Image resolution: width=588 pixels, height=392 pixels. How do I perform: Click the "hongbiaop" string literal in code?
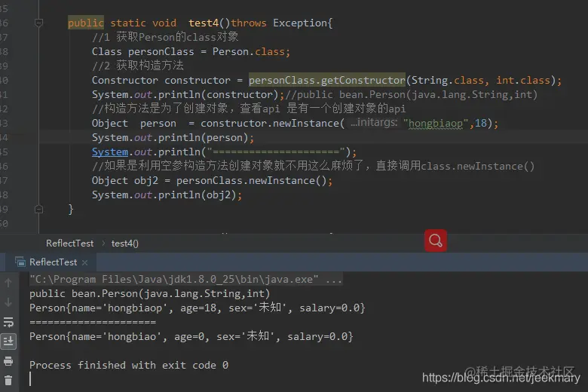click(436, 123)
